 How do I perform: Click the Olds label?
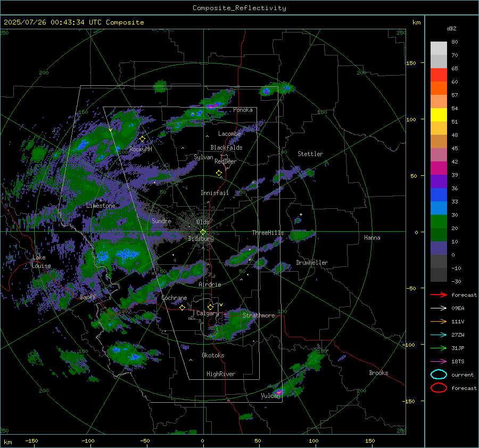[x=203, y=222]
